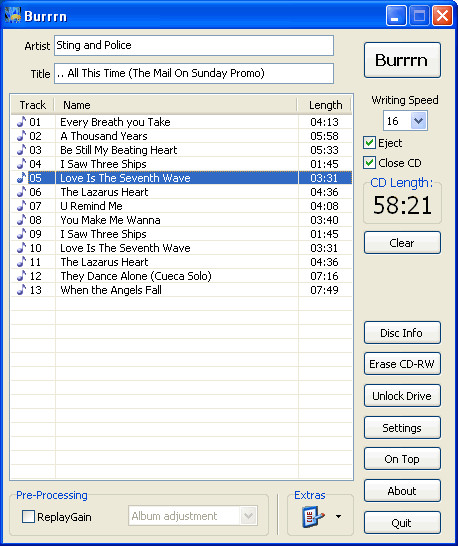Close the Burrrn window
This screenshot has width=458, height=546.
pyautogui.click(x=442, y=16)
